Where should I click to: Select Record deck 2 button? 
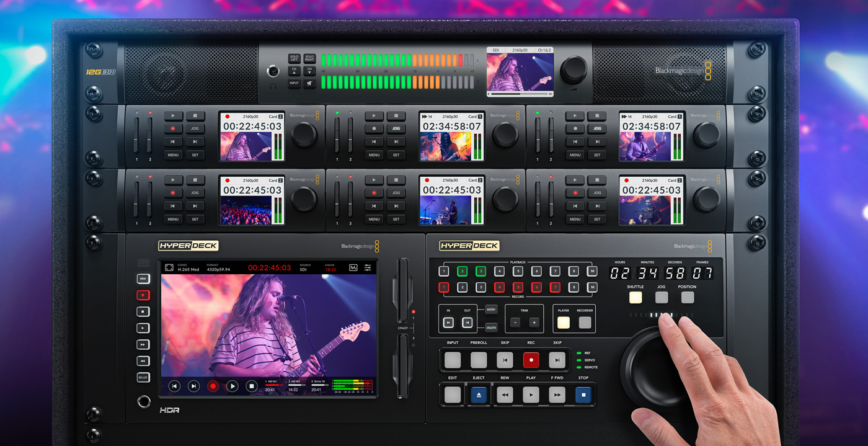click(462, 287)
